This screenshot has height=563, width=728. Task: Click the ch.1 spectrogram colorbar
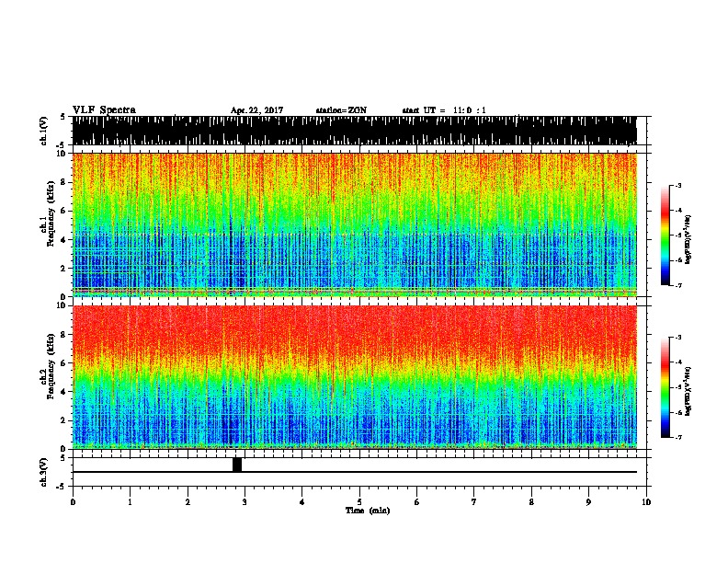point(665,236)
